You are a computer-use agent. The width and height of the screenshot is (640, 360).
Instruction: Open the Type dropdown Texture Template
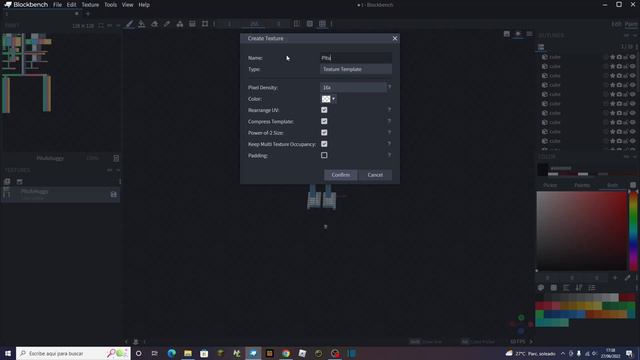356,69
